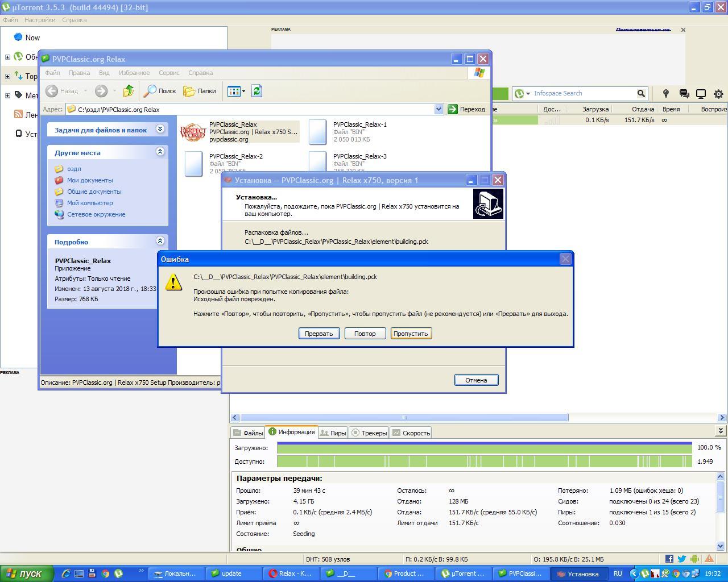Open Правка menu in Explorer window
Screen dimensions: 728x582
tap(79, 73)
